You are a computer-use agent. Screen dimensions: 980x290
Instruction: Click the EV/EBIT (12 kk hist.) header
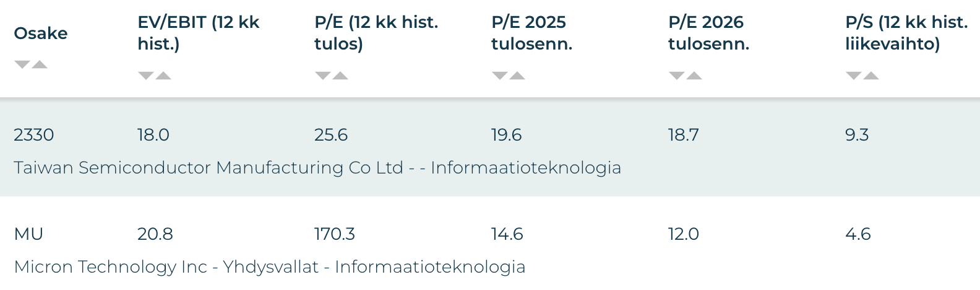tap(198, 33)
